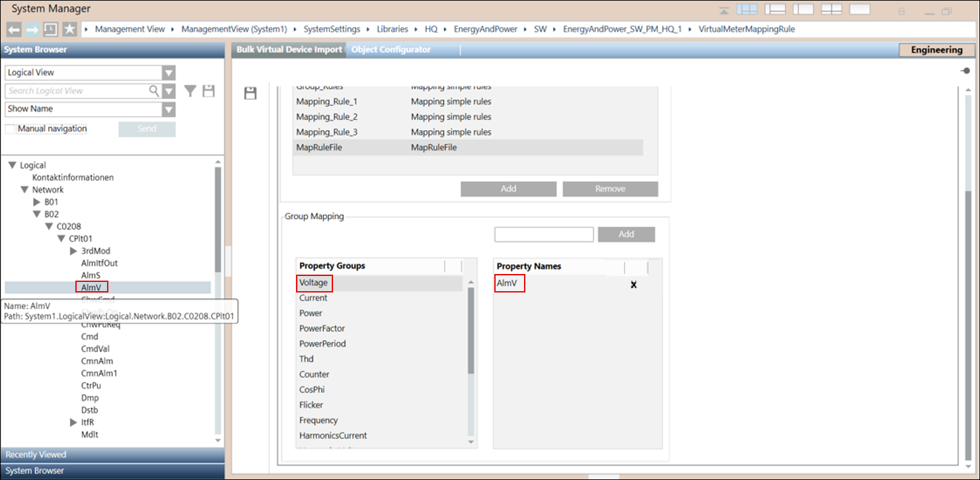Click the pin icon below Engineering
The image size is (980, 480).
point(965,71)
